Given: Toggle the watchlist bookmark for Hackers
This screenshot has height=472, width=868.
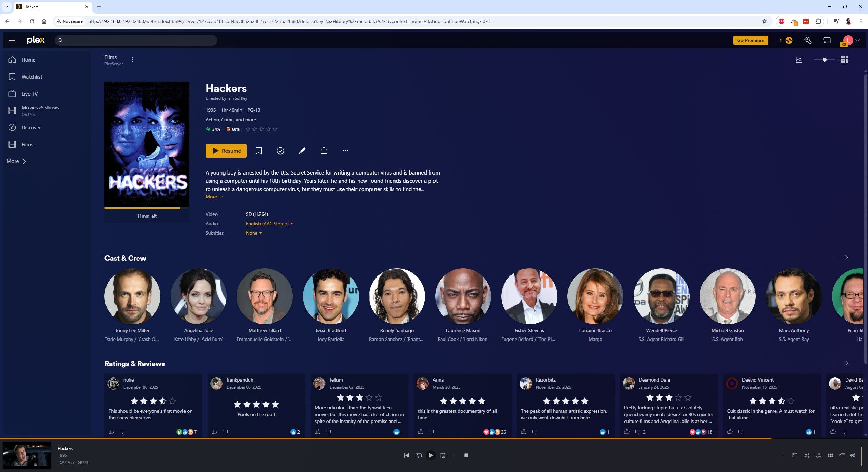Looking at the screenshot, I should [258, 150].
